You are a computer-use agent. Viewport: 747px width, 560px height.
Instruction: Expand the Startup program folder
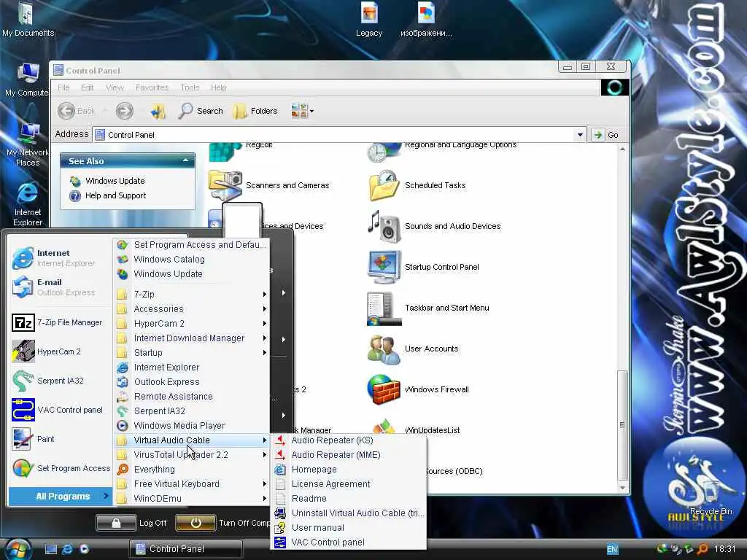coord(192,353)
